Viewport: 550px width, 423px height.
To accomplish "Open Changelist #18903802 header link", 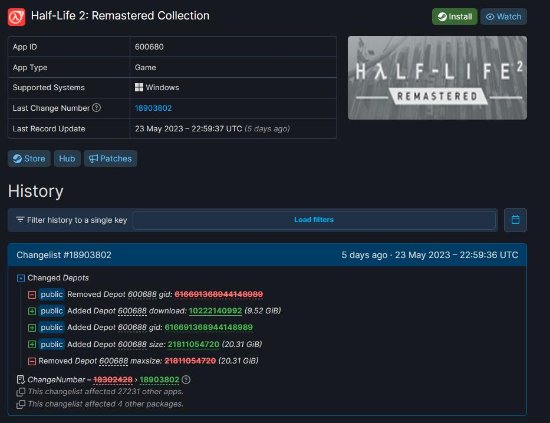I will [64, 255].
